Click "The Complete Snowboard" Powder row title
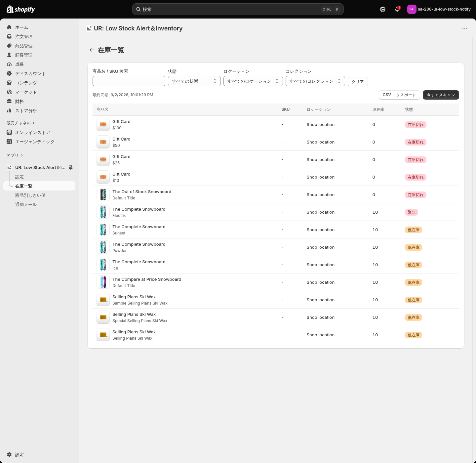Image resolution: width=476 pixels, height=463 pixels. click(x=139, y=244)
